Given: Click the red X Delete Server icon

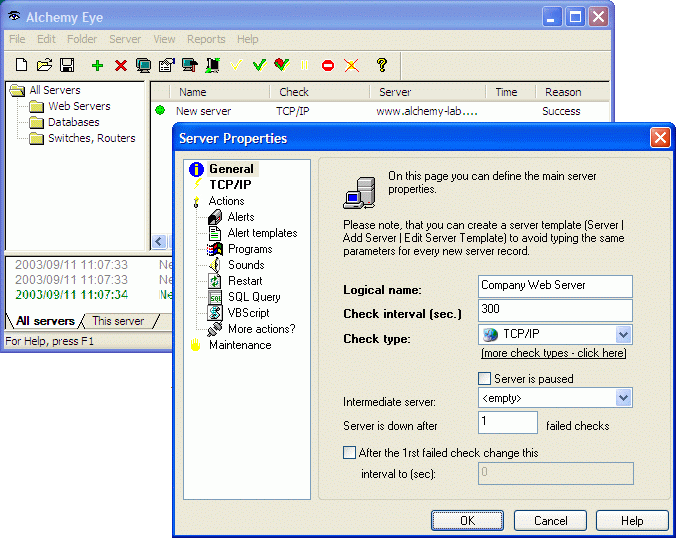Looking at the screenshot, I should click(x=121, y=65).
